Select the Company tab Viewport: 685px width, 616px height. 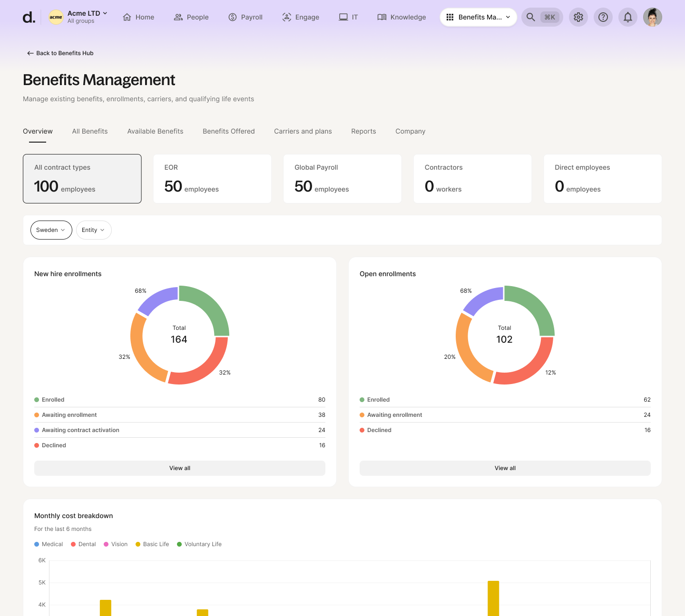pos(411,131)
